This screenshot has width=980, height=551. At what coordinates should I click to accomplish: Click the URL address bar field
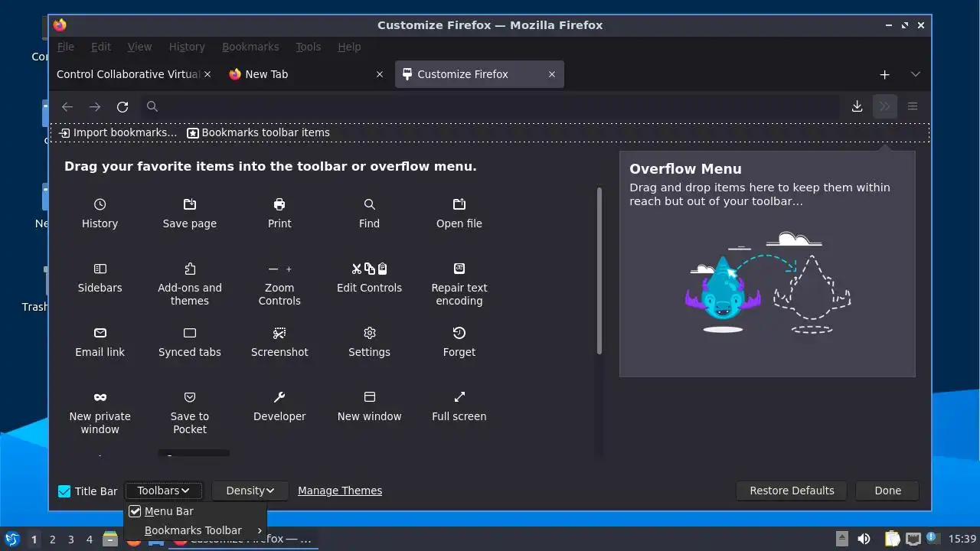pyautogui.click(x=490, y=106)
